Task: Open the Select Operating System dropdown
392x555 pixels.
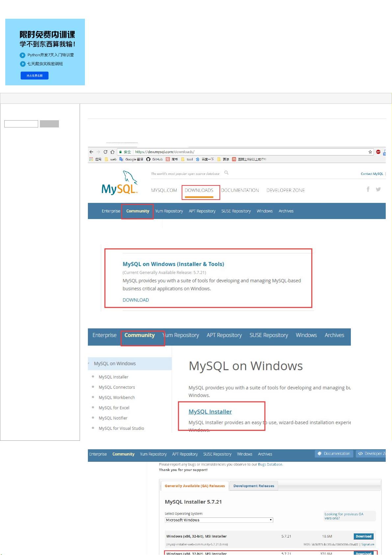Action: 219,520
